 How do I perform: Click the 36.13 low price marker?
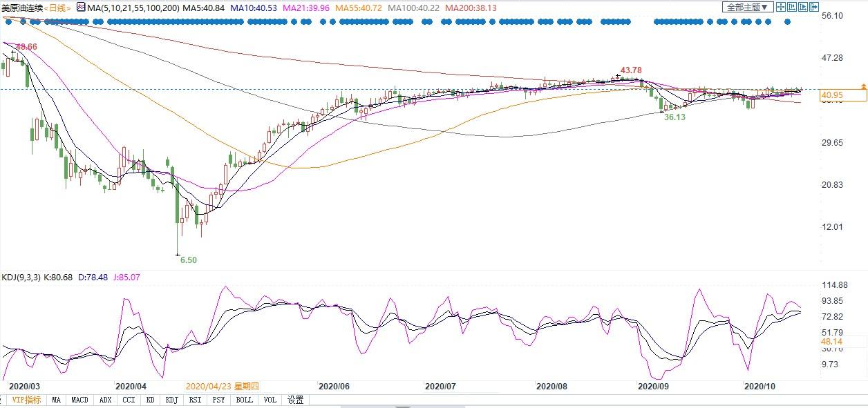[x=675, y=117]
